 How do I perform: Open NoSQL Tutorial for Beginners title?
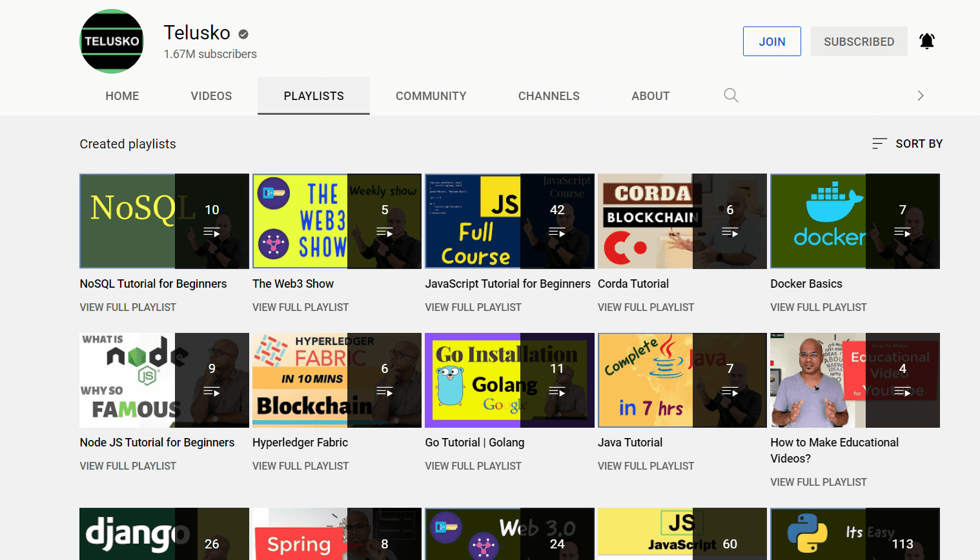[x=153, y=284]
